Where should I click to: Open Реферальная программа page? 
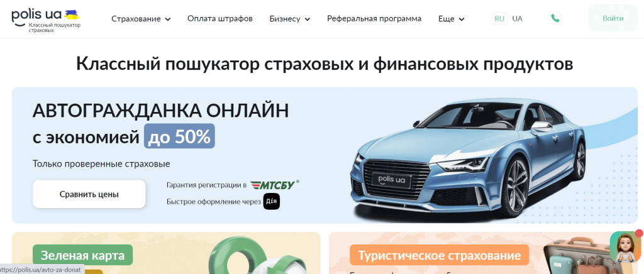point(374,18)
